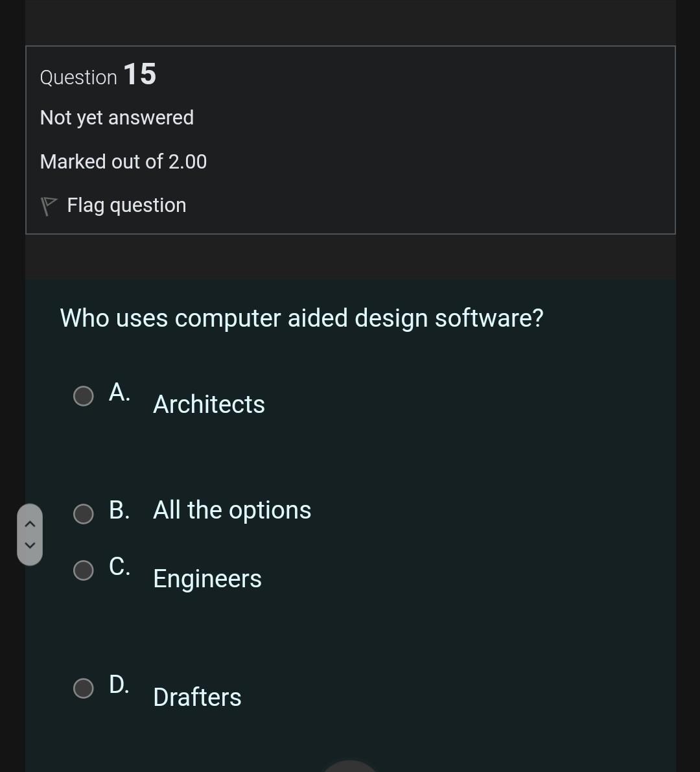Click the Flag question link
This screenshot has width=700, height=772.
coord(126,205)
